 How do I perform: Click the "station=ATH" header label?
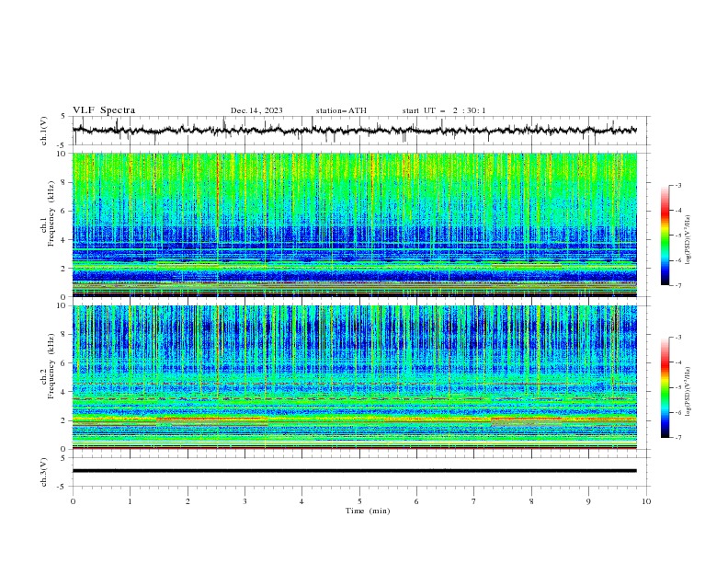(341, 110)
